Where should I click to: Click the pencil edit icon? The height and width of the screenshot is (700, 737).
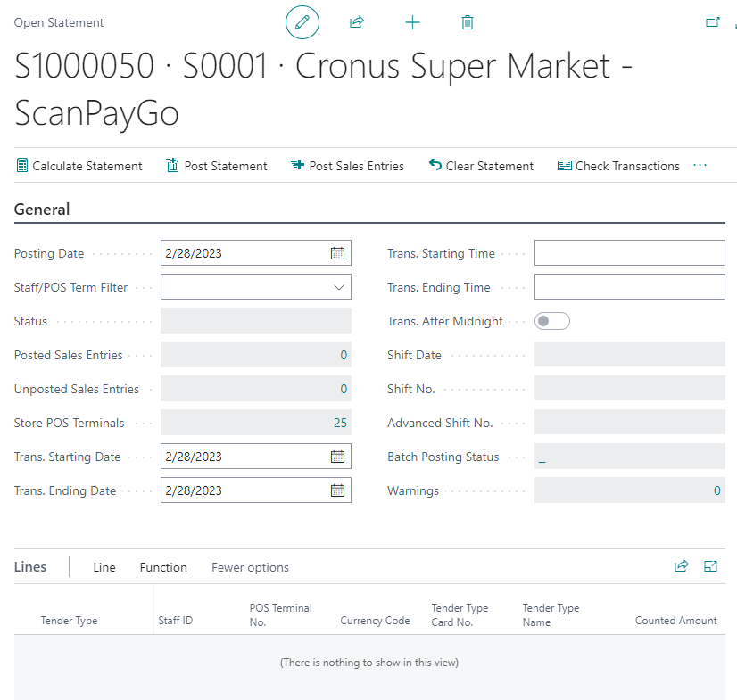pyautogui.click(x=302, y=22)
